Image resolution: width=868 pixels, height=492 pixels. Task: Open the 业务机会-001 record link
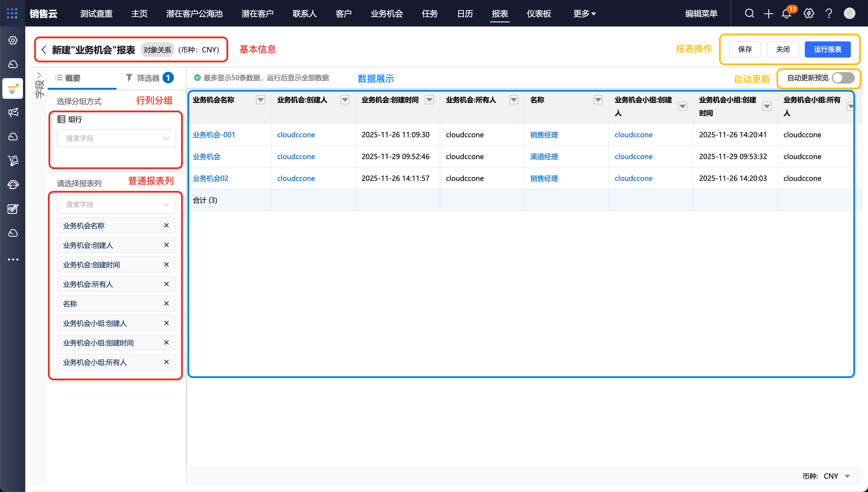tap(214, 135)
